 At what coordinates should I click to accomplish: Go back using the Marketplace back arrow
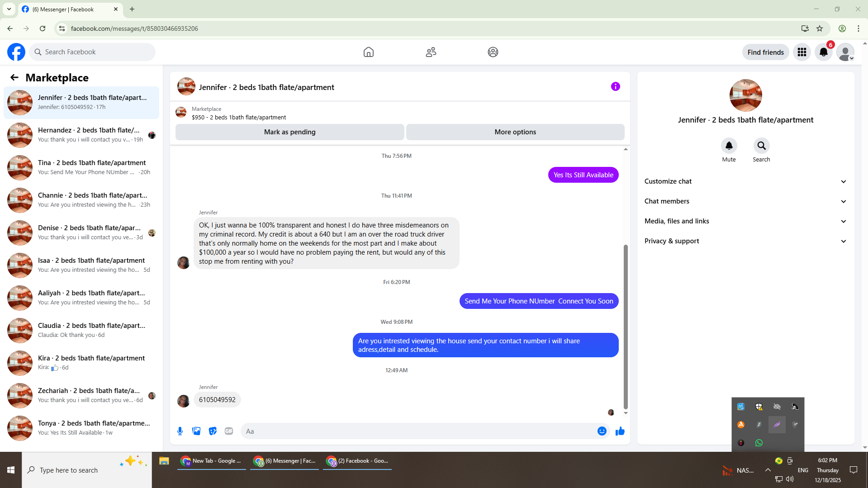(14, 78)
